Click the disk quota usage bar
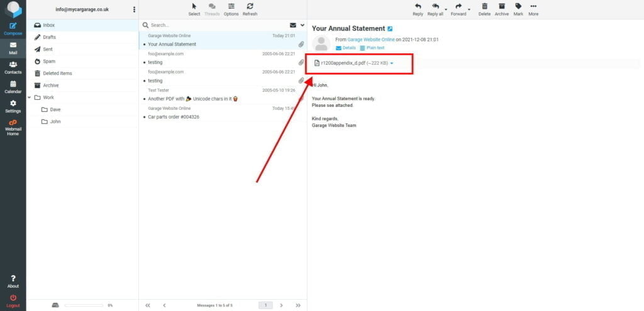This screenshot has height=311, width=644. coord(84,305)
